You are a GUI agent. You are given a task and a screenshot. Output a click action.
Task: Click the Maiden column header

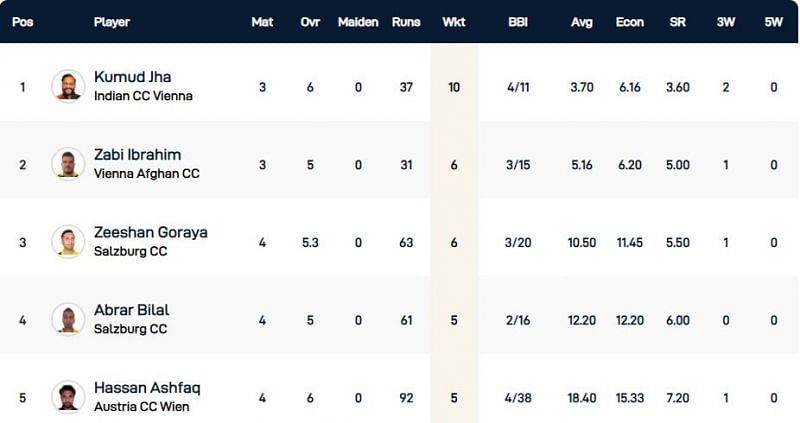tap(357, 22)
